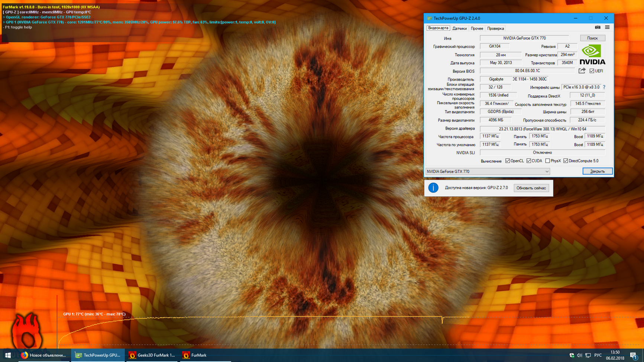Click the 12 (11_0) DirectX value
The width and height of the screenshot is (644, 362).
point(587,95)
